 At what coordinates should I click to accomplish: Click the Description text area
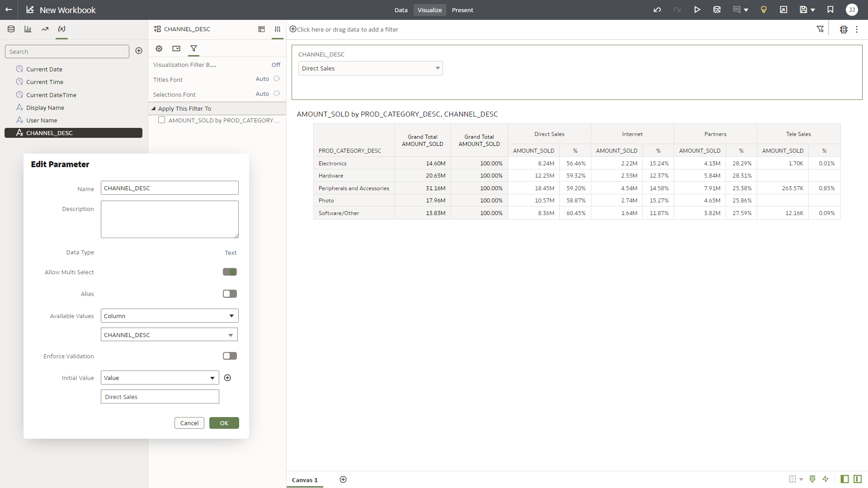(x=170, y=219)
